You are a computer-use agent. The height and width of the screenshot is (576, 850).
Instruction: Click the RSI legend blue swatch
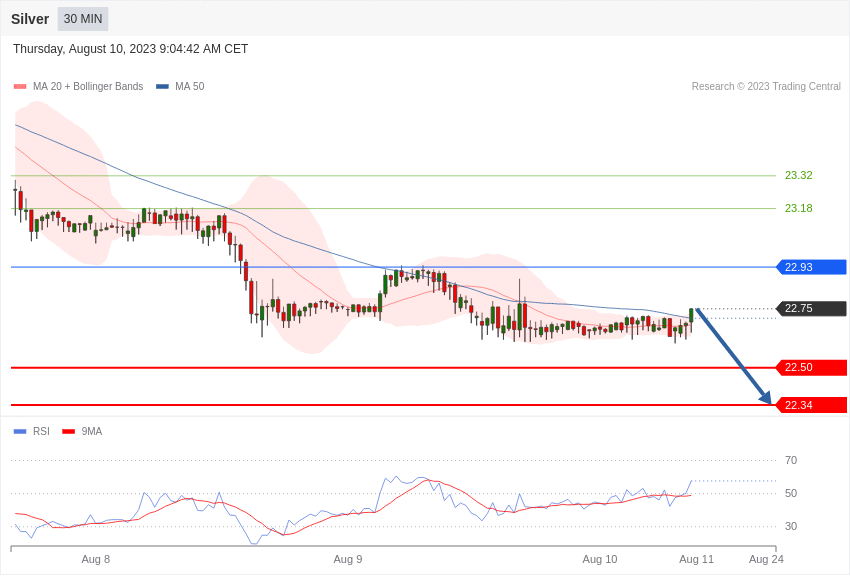tap(20, 431)
